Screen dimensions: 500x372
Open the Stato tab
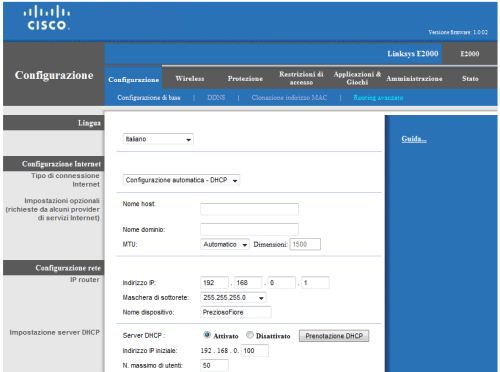point(470,79)
